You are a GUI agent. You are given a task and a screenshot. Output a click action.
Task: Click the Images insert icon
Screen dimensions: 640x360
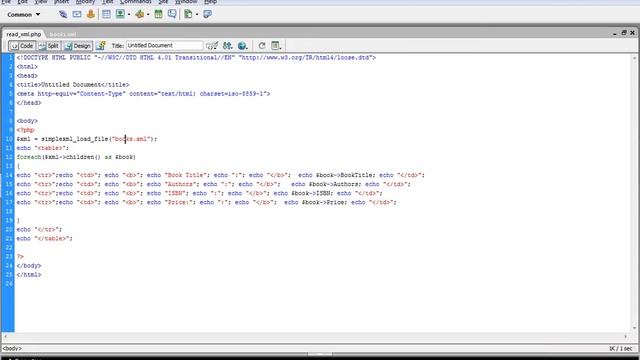click(x=120, y=14)
